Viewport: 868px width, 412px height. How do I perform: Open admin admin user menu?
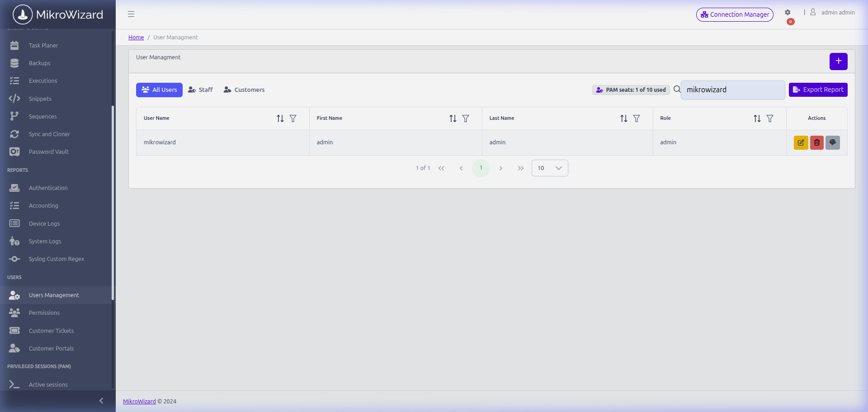pos(832,13)
